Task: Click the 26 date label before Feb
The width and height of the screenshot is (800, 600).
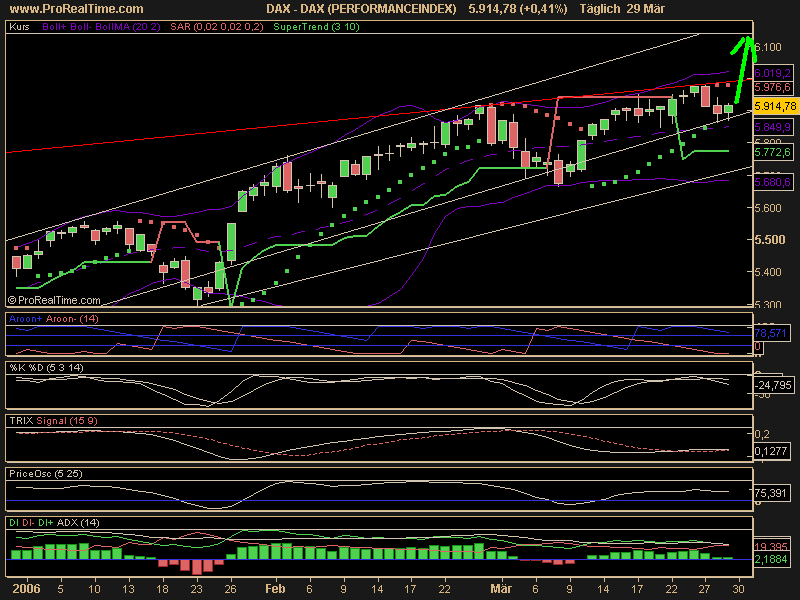Action: click(x=230, y=589)
